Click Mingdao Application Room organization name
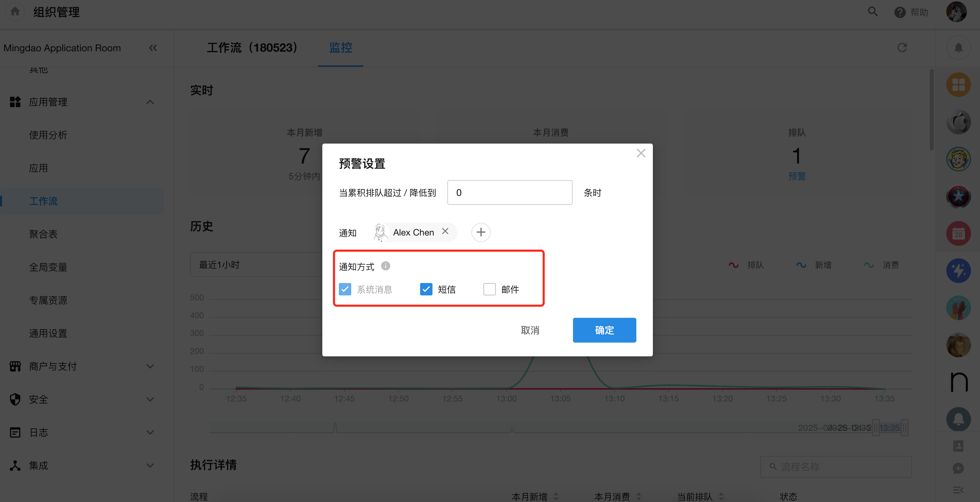Screen dimensions: 980x502 62,48
